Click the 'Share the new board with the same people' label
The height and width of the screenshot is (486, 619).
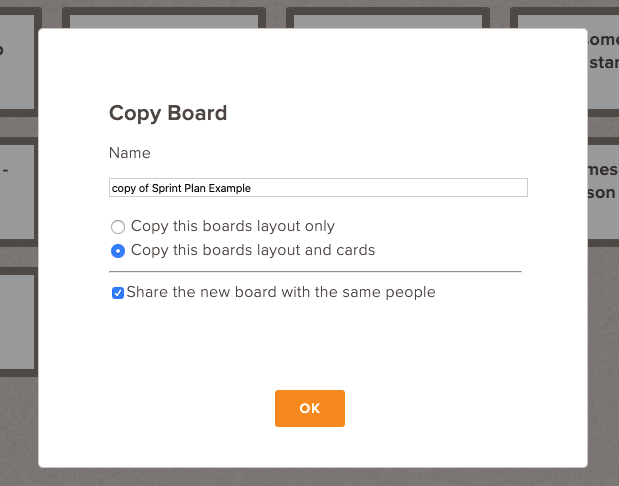tap(281, 292)
